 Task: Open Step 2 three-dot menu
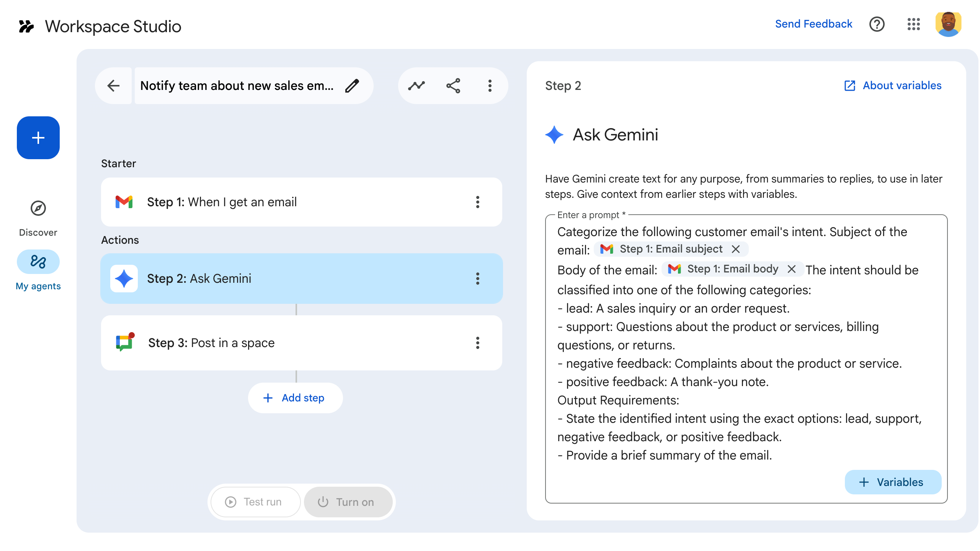click(x=477, y=279)
